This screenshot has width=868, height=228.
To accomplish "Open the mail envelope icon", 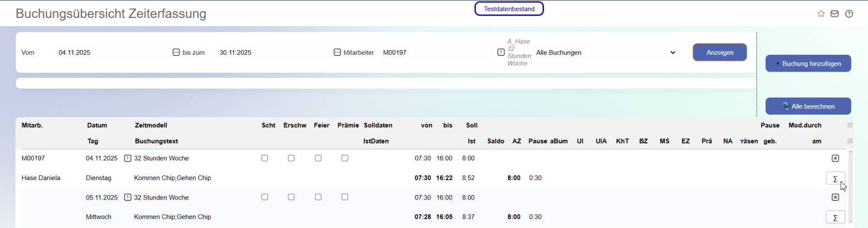I will (834, 14).
